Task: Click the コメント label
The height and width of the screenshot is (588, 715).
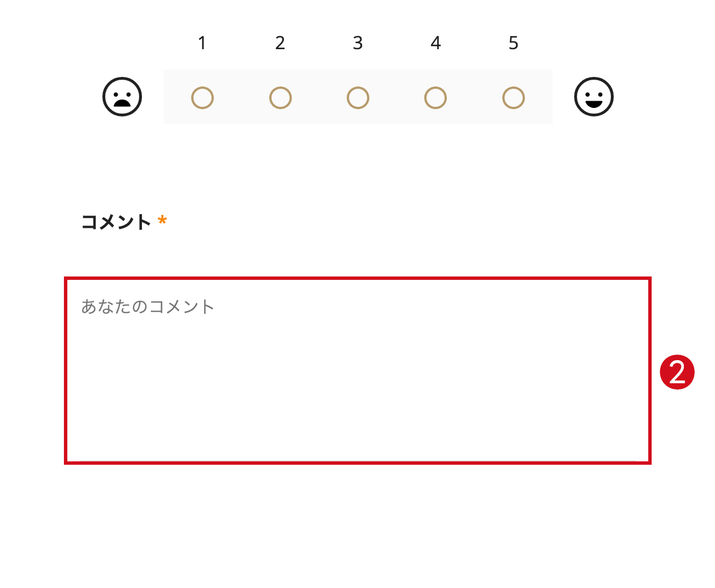Action: [x=115, y=222]
